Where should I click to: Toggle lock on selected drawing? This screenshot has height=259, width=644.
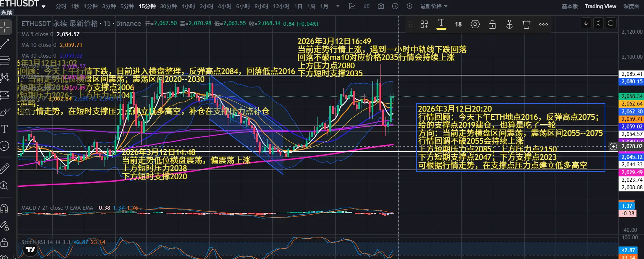coord(492,24)
